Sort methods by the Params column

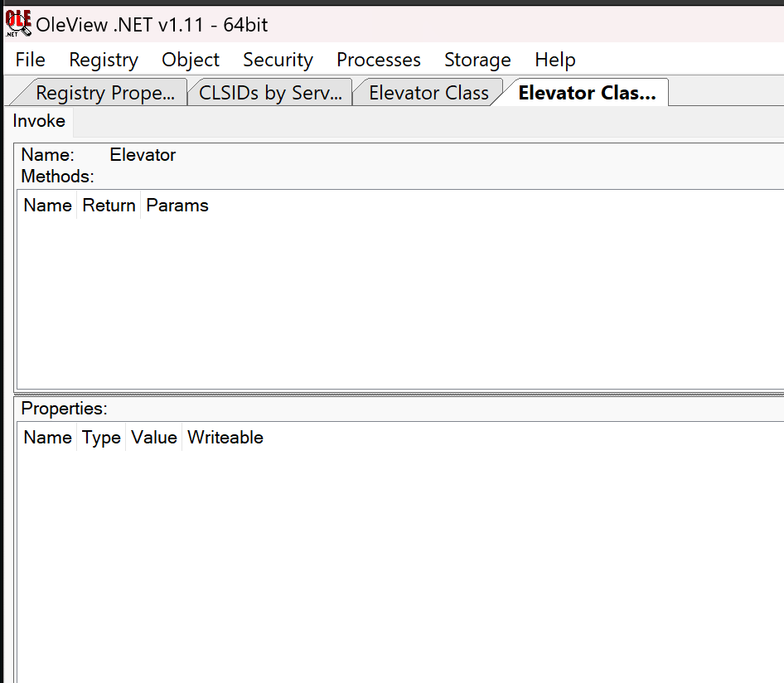click(x=177, y=206)
